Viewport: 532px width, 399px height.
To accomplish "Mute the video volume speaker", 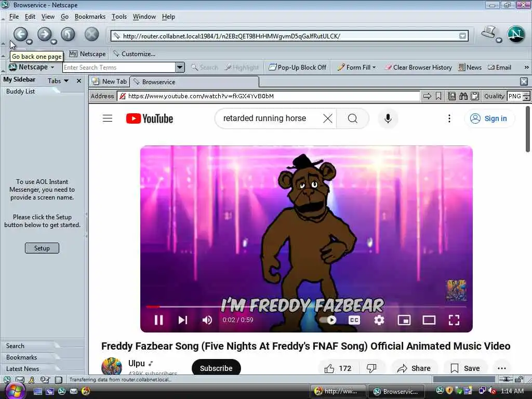I will pos(207,320).
